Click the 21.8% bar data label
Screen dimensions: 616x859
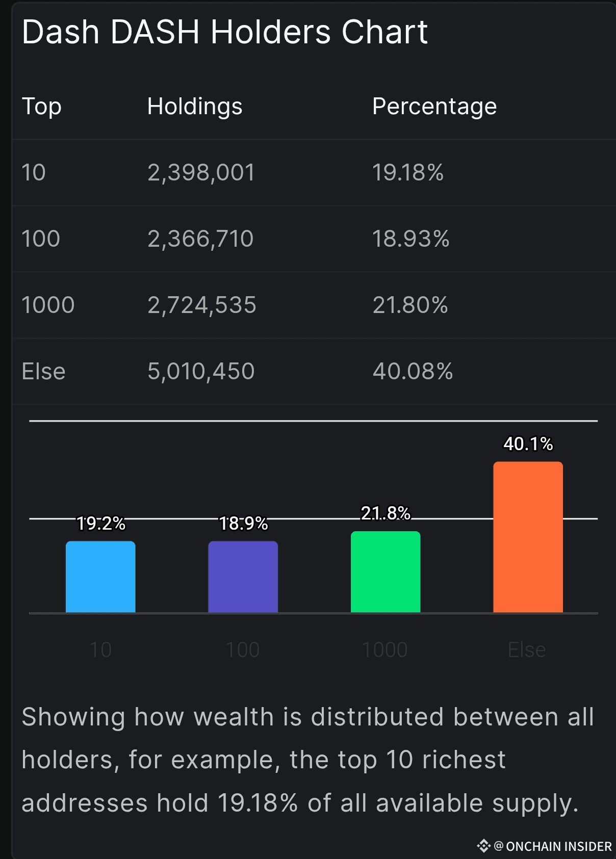point(386,513)
